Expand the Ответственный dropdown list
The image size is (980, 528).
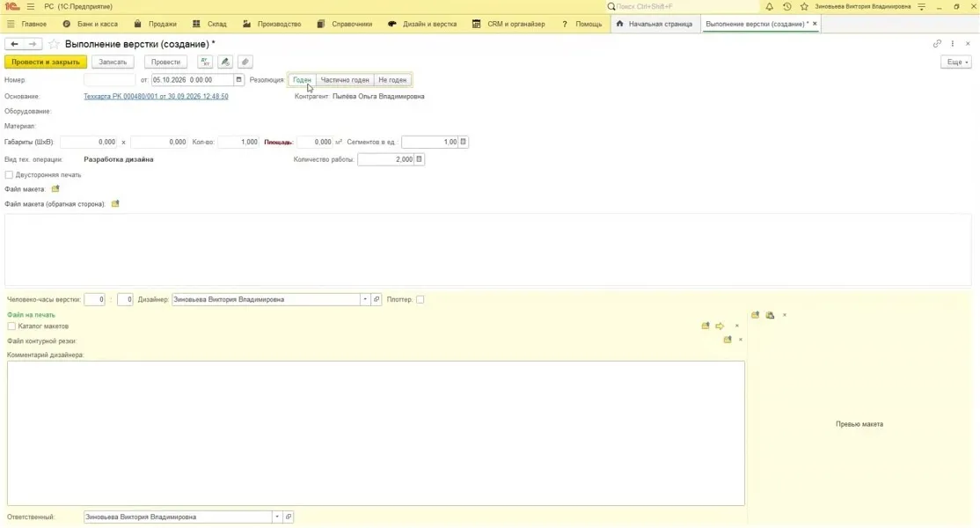tap(277, 517)
